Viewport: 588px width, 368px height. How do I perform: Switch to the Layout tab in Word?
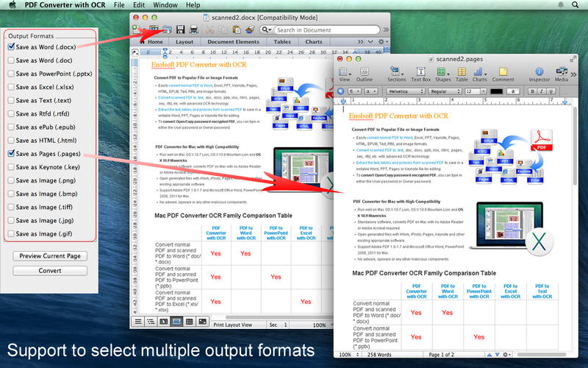click(184, 42)
